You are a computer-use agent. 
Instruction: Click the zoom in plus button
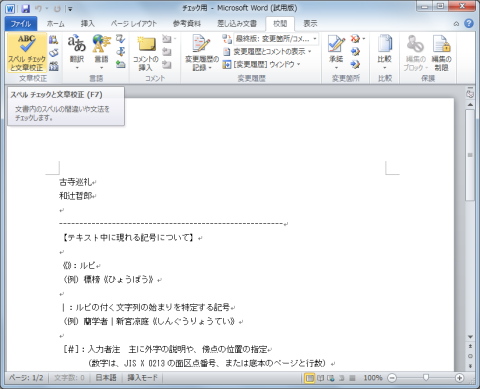coord(460,378)
